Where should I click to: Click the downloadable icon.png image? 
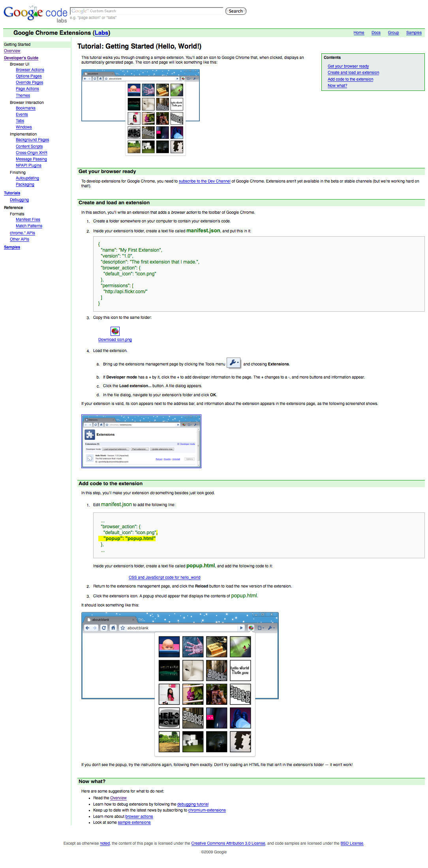(115, 331)
